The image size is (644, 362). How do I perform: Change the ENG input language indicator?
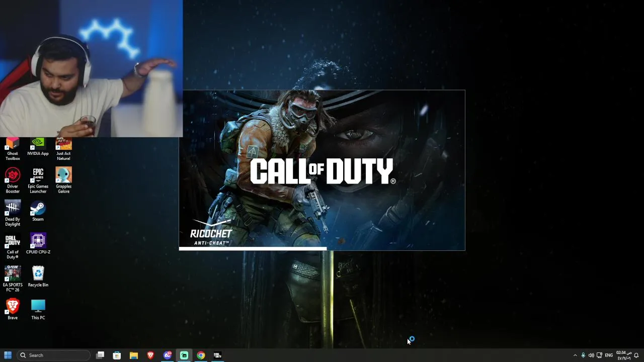coord(609,355)
